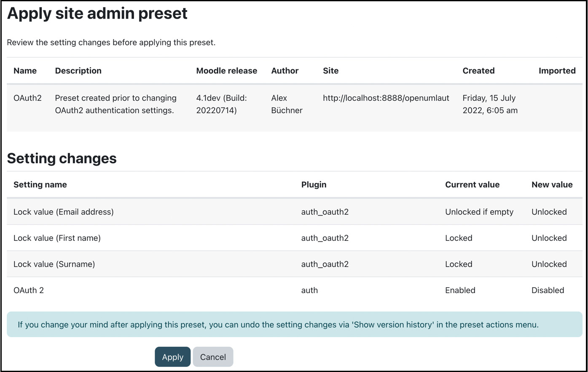Click the Plugin column header
Viewport: 588px width, 372px height.
[314, 185]
